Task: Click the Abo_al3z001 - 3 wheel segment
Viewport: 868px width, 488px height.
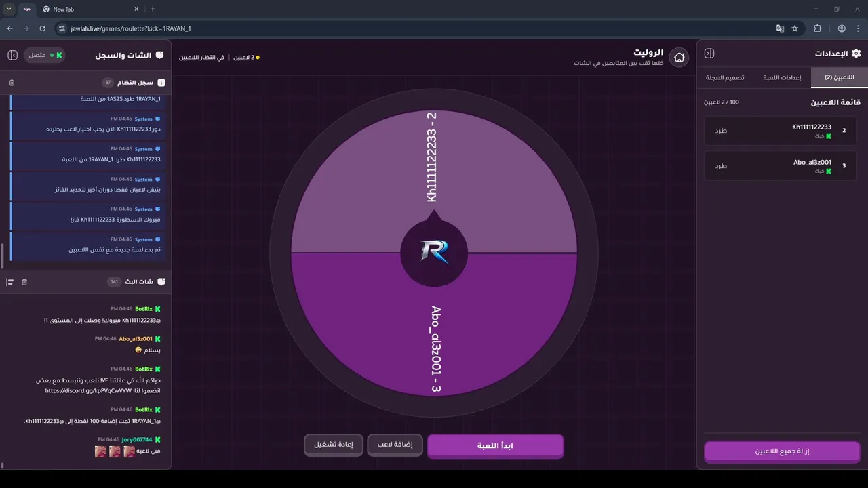Action: [434, 325]
